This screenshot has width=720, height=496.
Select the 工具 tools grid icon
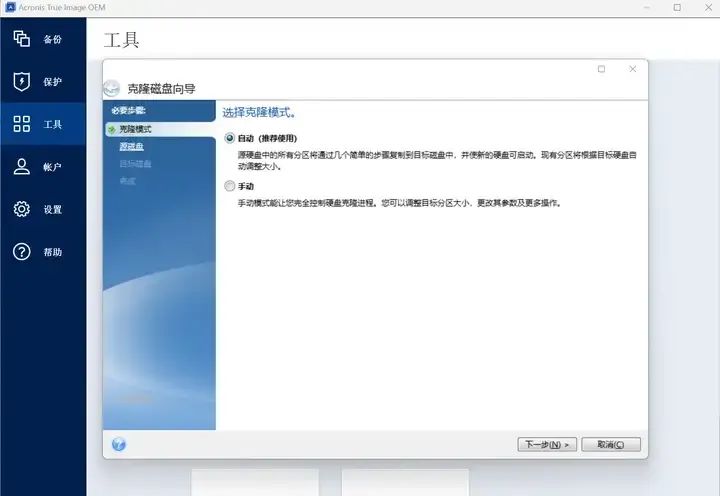coord(22,124)
